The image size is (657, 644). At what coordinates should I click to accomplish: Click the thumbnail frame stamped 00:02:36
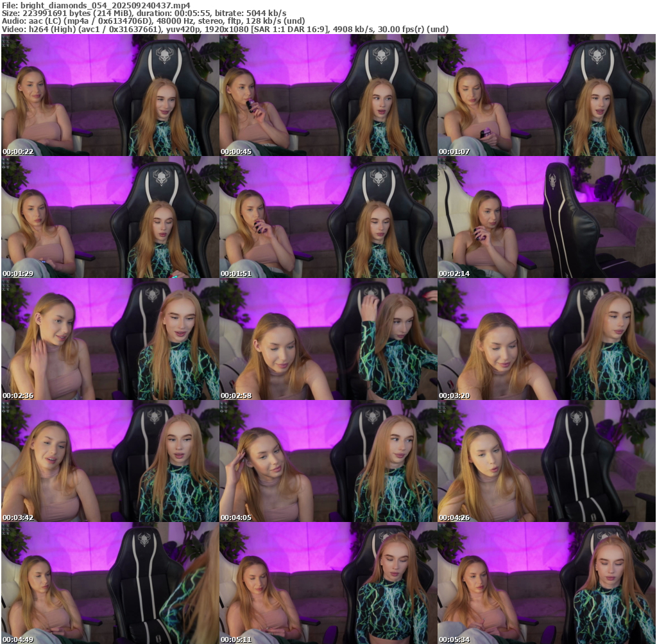110,339
